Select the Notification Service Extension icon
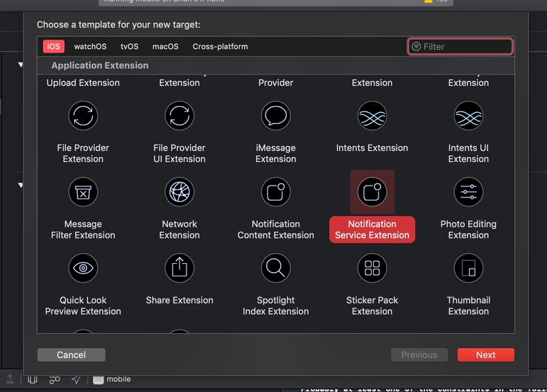The image size is (547, 392). coord(372,192)
